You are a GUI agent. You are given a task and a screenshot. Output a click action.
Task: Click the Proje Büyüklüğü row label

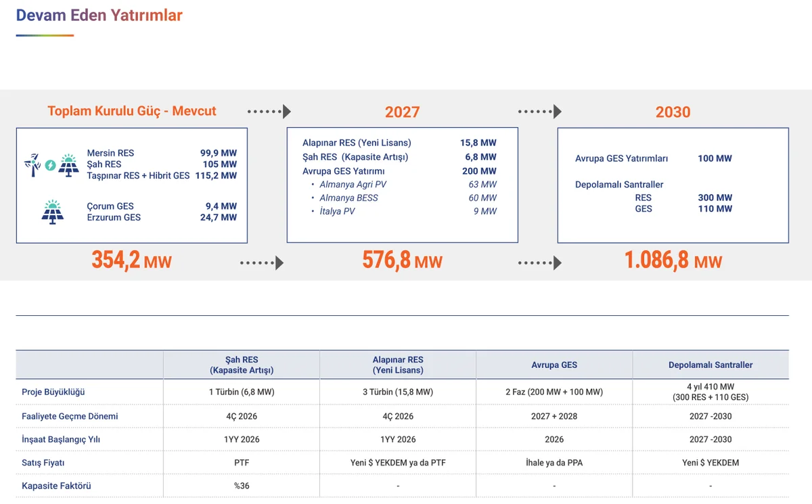coord(53,392)
